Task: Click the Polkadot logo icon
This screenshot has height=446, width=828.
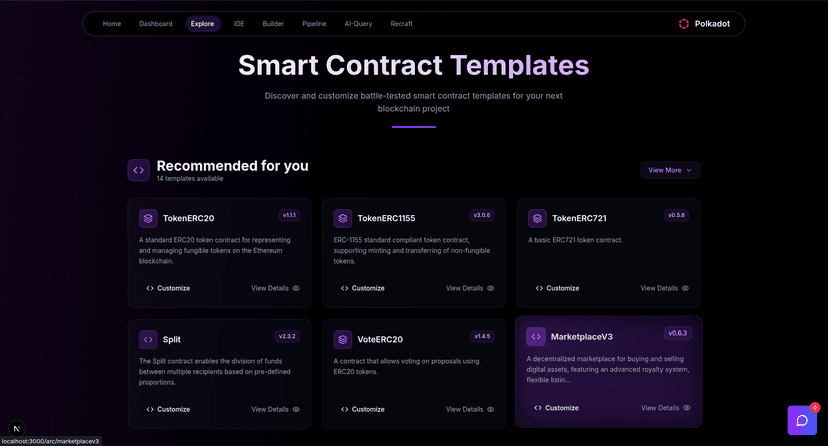Action: tap(684, 24)
